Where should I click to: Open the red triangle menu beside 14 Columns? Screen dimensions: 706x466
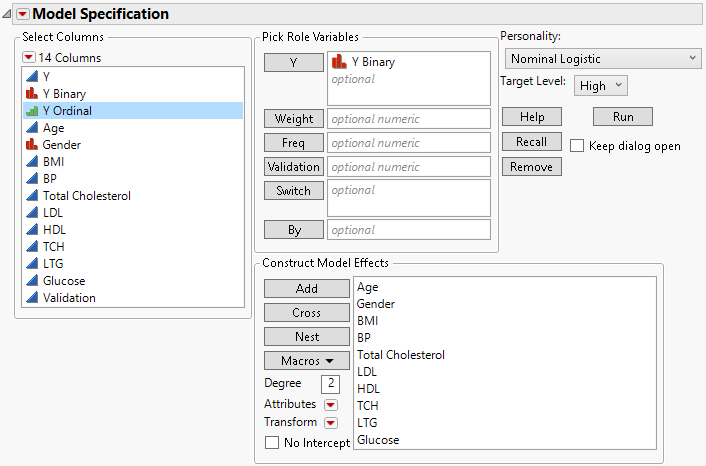[x=29, y=58]
